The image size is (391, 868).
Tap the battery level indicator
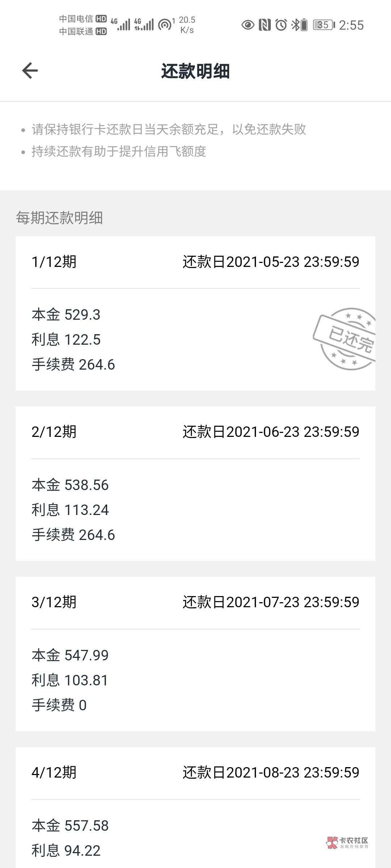(x=323, y=25)
